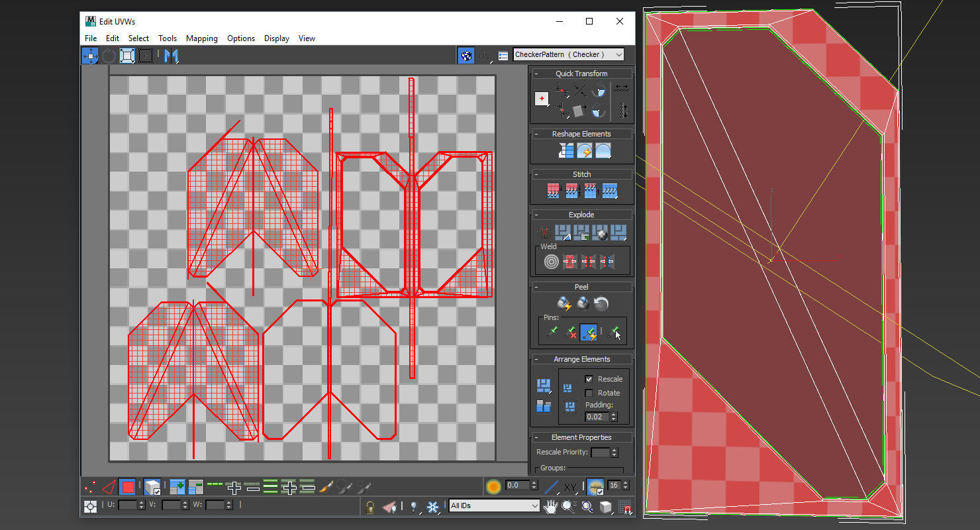Select the Pan View hand tool

coord(550,507)
